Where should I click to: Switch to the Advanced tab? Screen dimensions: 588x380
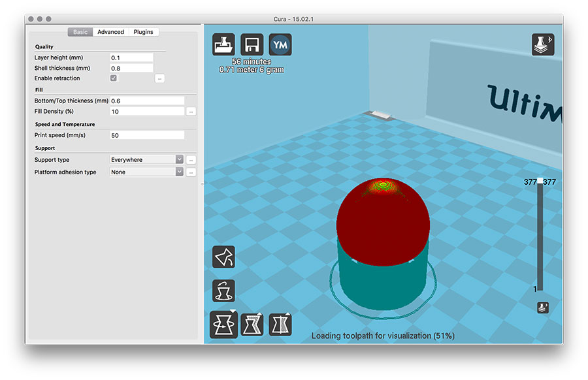pyautogui.click(x=110, y=32)
